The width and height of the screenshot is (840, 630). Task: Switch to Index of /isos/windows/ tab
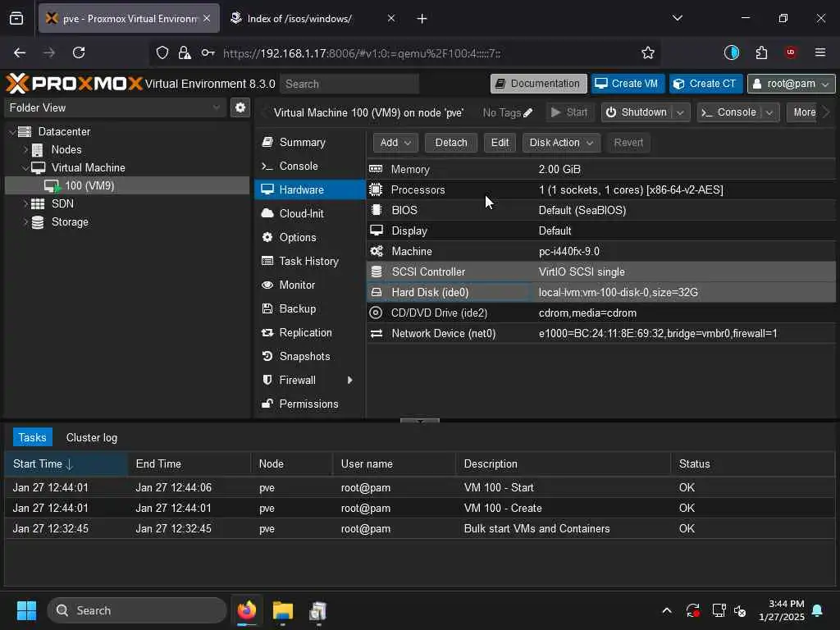(313, 18)
